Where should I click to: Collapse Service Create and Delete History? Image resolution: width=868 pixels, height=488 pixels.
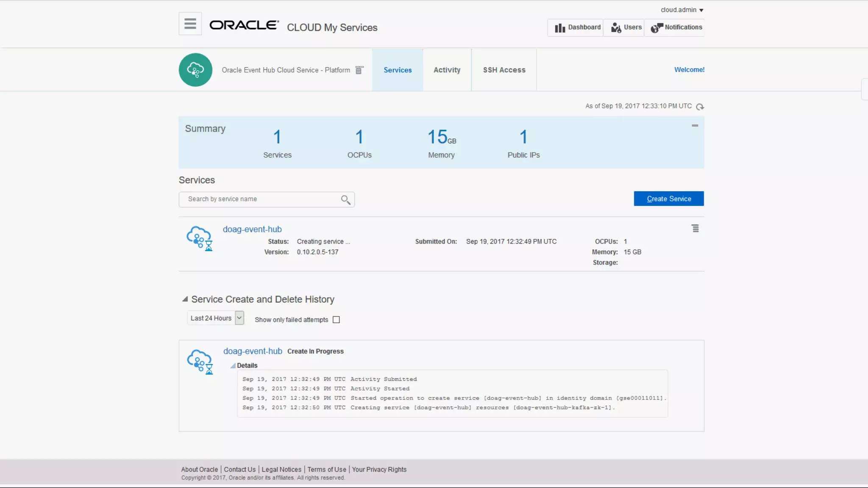tap(185, 299)
